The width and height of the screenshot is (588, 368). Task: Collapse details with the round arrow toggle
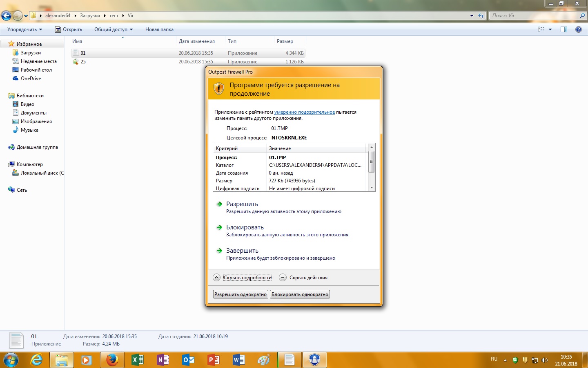pos(217,278)
